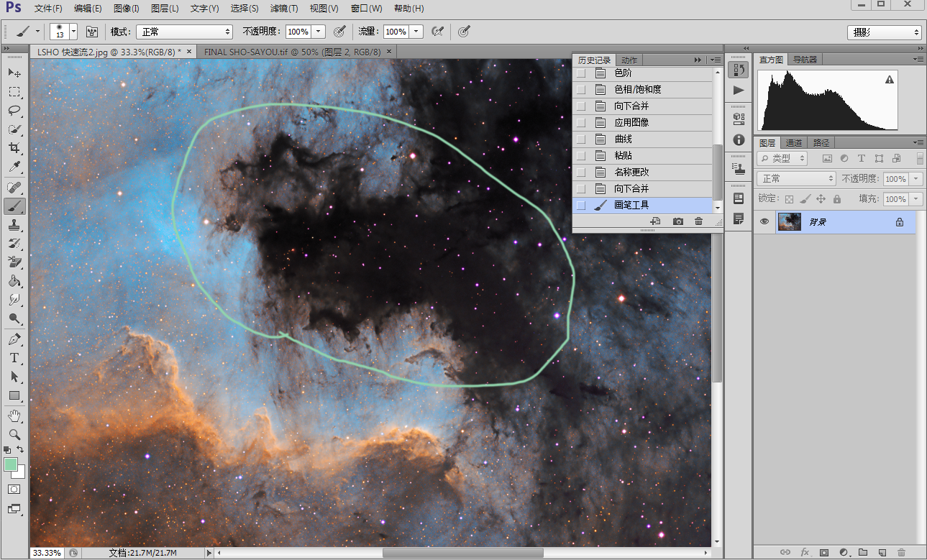
Task: Click the background color swatch
Action: [21, 474]
